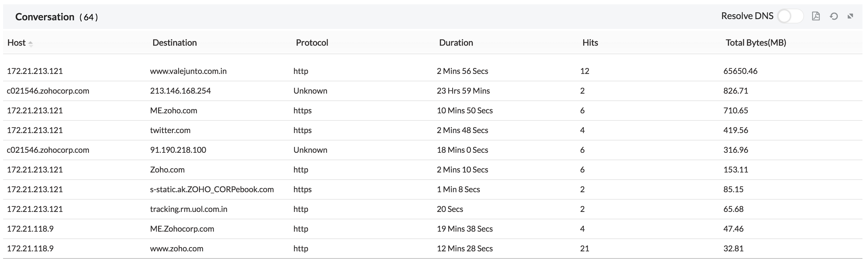The image size is (868, 268).
Task: Click the Protocol column header
Action: coord(312,43)
